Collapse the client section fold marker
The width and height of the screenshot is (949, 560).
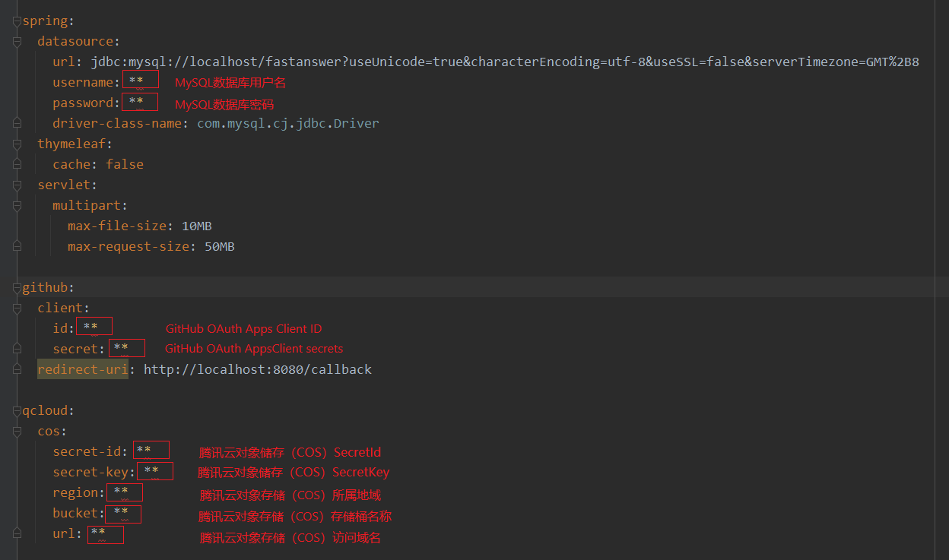[17, 308]
